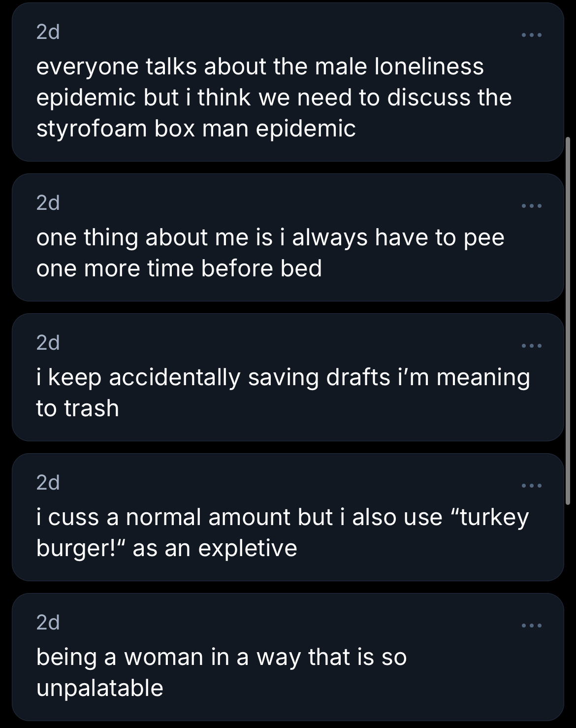This screenshot has height=728, width=576.
Task: Click the word "expletive" in the fourth post
Action: click(248, 548)
